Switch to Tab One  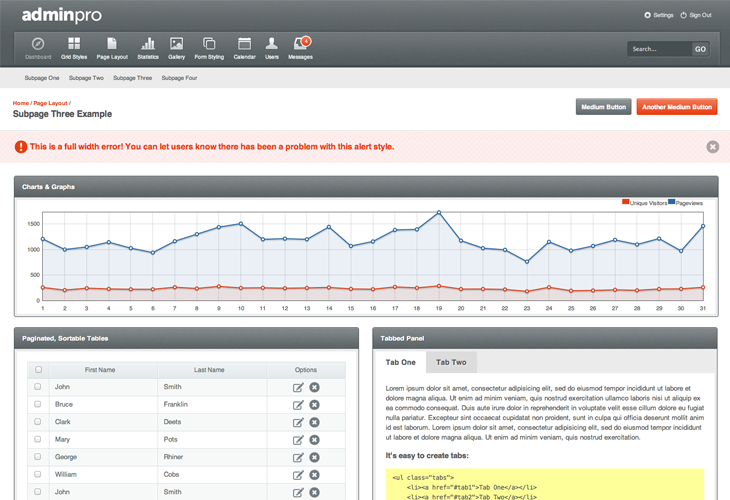[400, 362]
